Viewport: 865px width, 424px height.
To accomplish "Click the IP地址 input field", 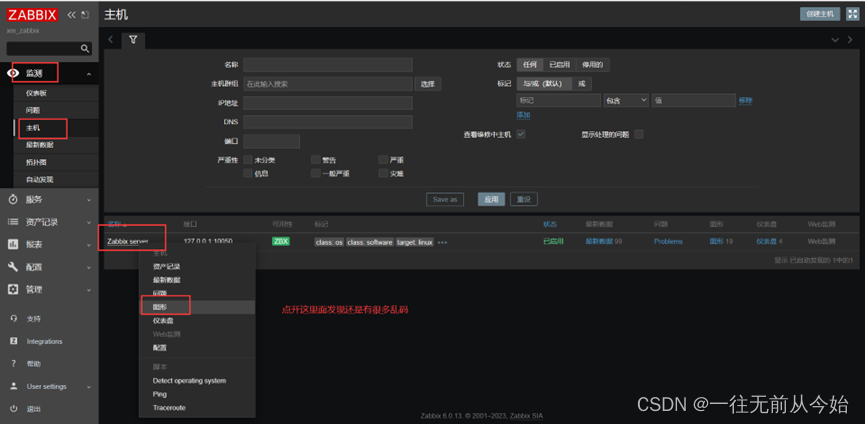I will click(328, 103).
